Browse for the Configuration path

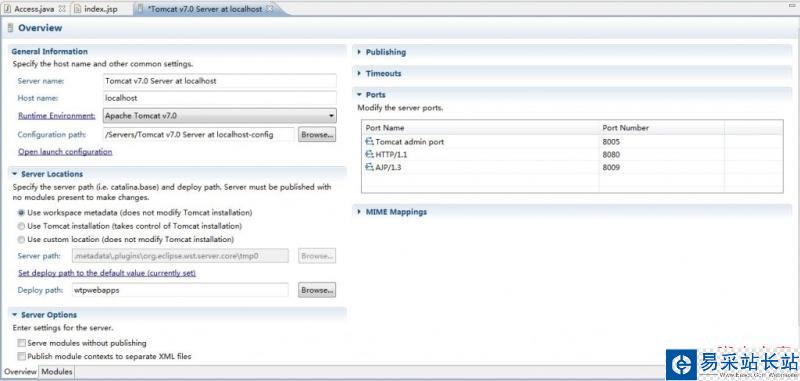point(317,135)
